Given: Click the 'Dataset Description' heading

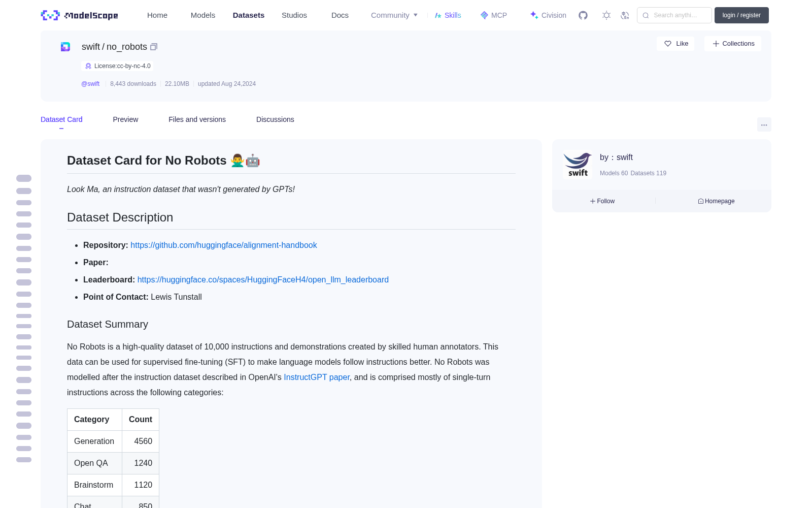Looking at the screenshot, I should click(x=120, y=217).
